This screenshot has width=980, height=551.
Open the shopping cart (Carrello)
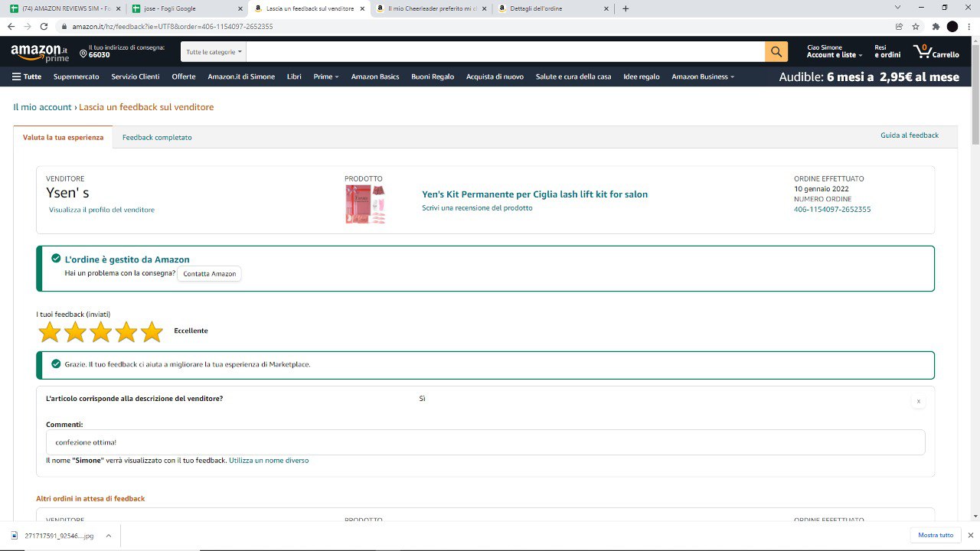coord(936,52)
